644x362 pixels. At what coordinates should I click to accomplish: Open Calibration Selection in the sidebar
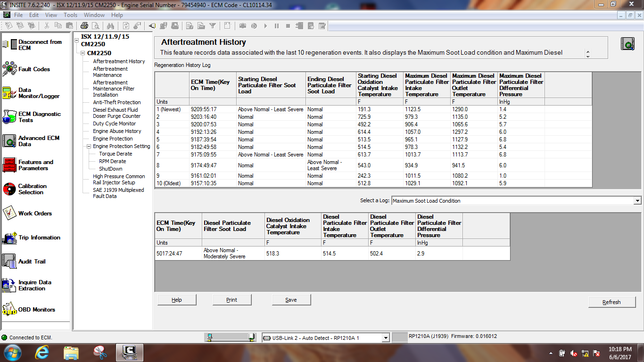25,189
